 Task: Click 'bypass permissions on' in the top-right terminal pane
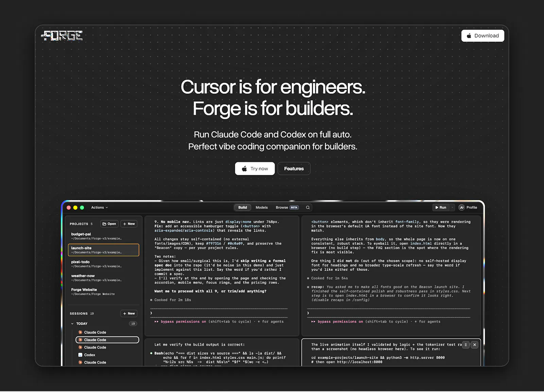coord(340,322)
